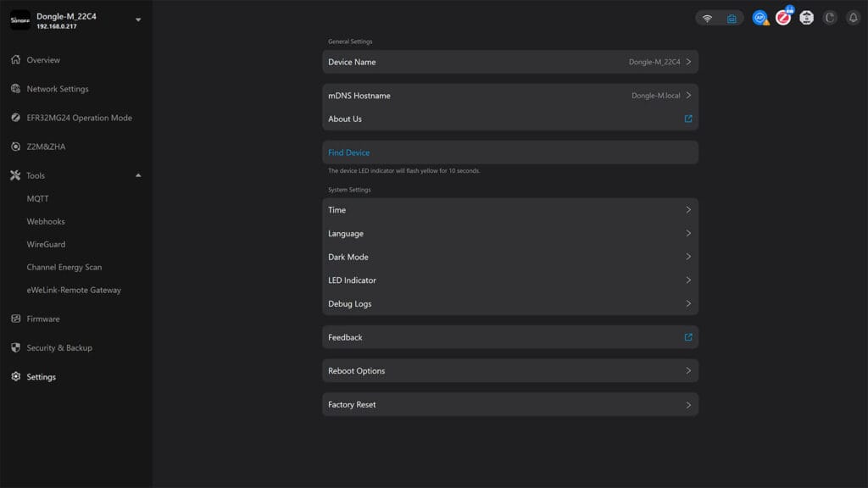Click the AP mode icon with warning badge

(x=759, y=17)
